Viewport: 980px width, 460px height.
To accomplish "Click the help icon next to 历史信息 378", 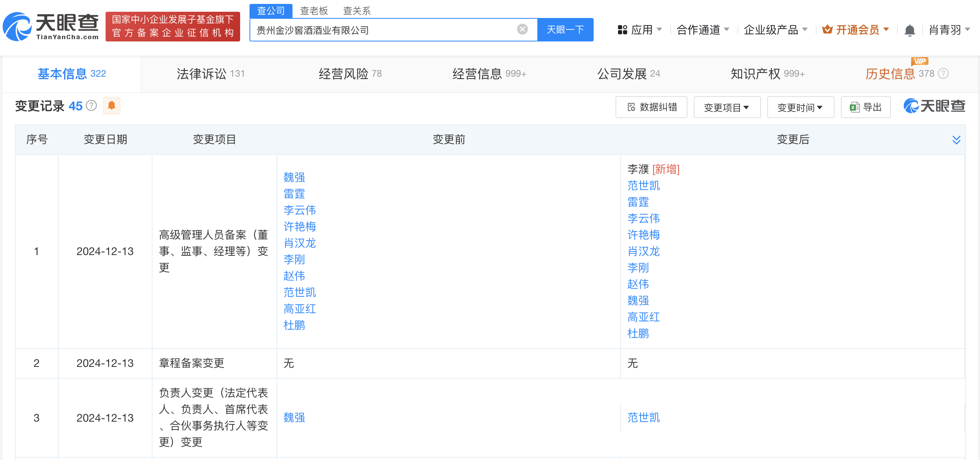I will point(943,74).
